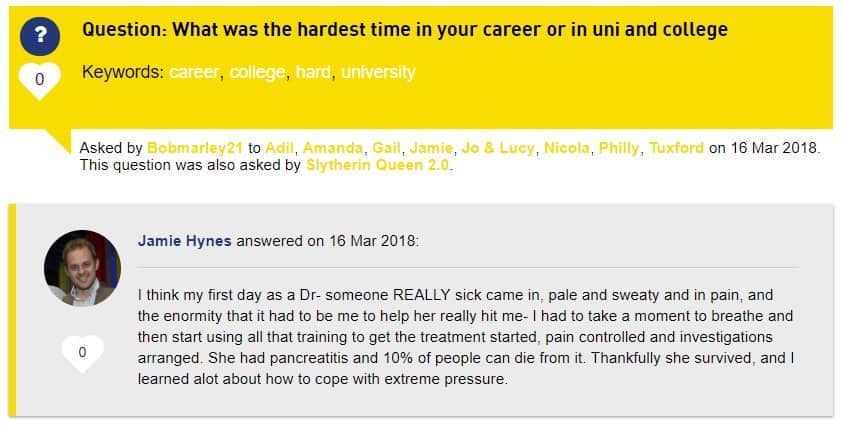Image resolution: width=843 pixels, height=426 pixels.
Task: Open Slytherin Queen 2.0's profile
Action: point(377,165)
